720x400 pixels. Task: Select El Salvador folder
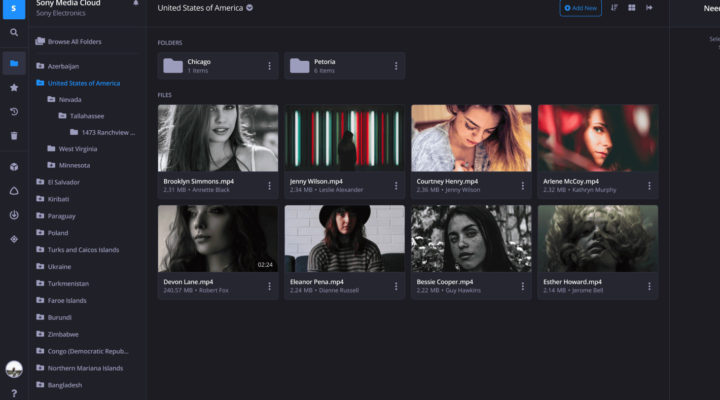point(58,182)
